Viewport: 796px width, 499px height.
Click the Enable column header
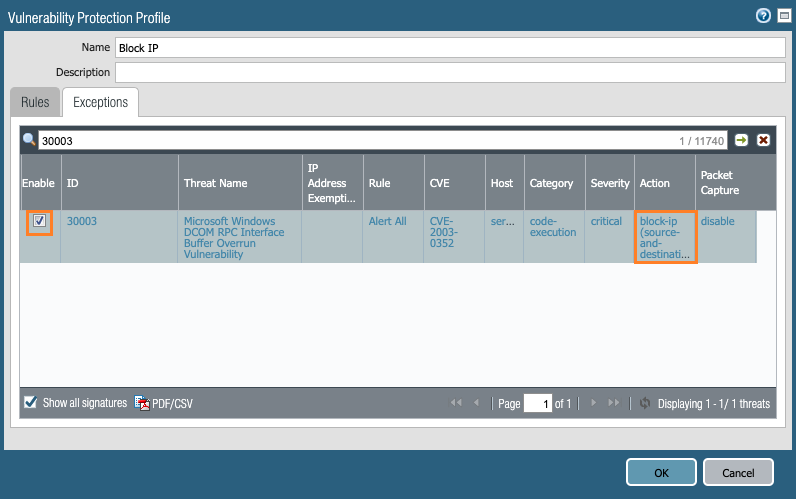click(x=41, y=183)
